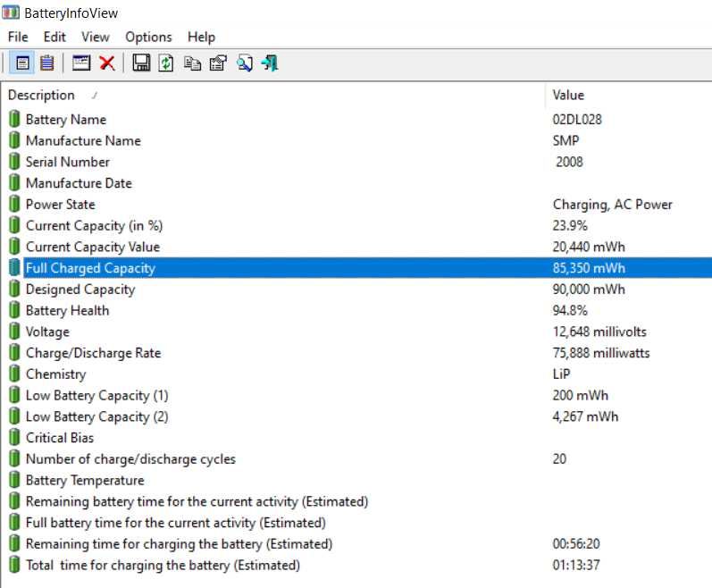Click the 00:56:20 remaining charge time value
The height and width of the screenshot is (588, 712).
click(x=576, y=543)
